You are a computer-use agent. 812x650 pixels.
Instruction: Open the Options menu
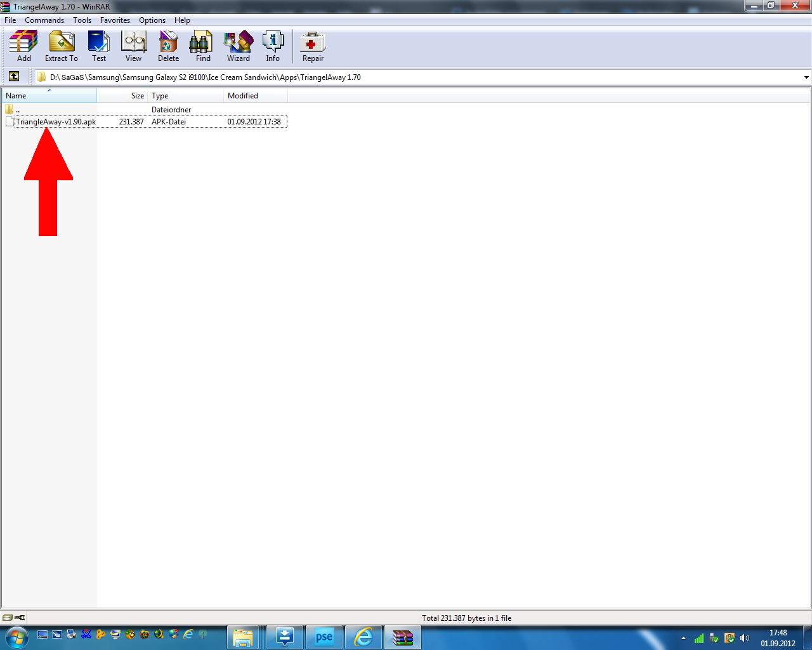click(x=152, y=20)
